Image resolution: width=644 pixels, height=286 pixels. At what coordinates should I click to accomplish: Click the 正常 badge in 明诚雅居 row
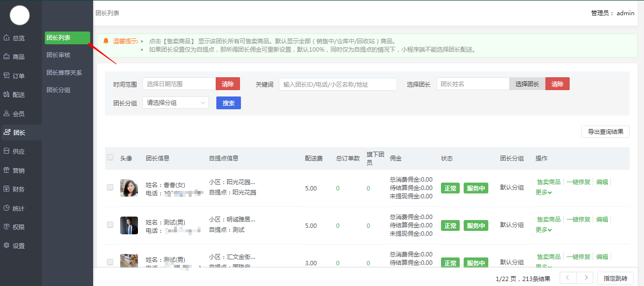coord(450,225)
